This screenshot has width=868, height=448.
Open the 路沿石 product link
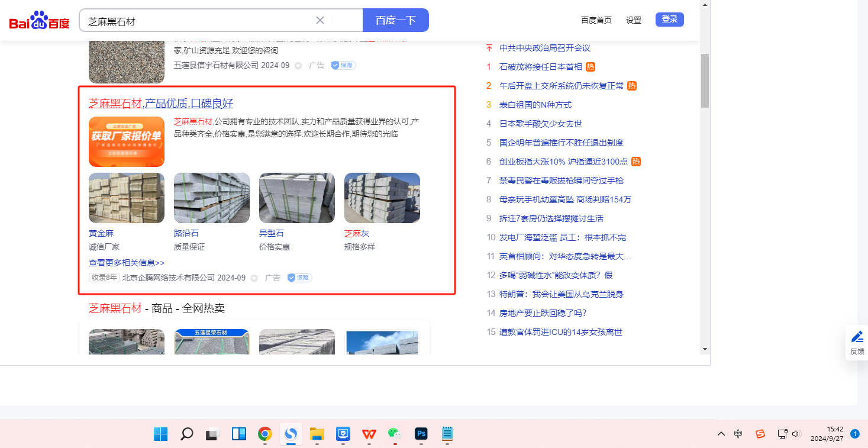(186, 233)
